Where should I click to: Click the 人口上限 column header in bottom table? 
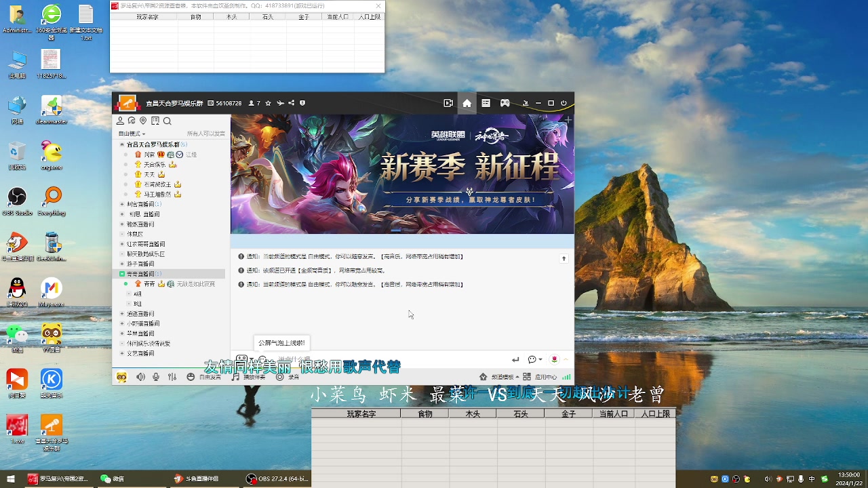click(x=655, y=413)
